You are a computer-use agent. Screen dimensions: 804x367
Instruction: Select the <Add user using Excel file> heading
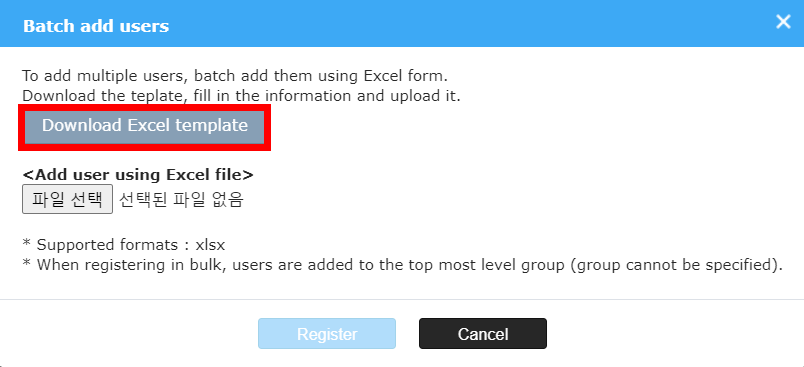138,175
